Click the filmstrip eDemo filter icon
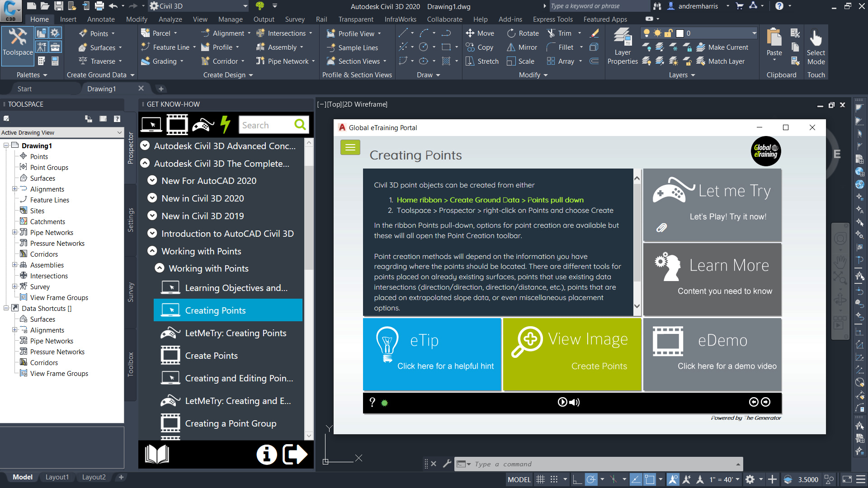 point(177,124)
